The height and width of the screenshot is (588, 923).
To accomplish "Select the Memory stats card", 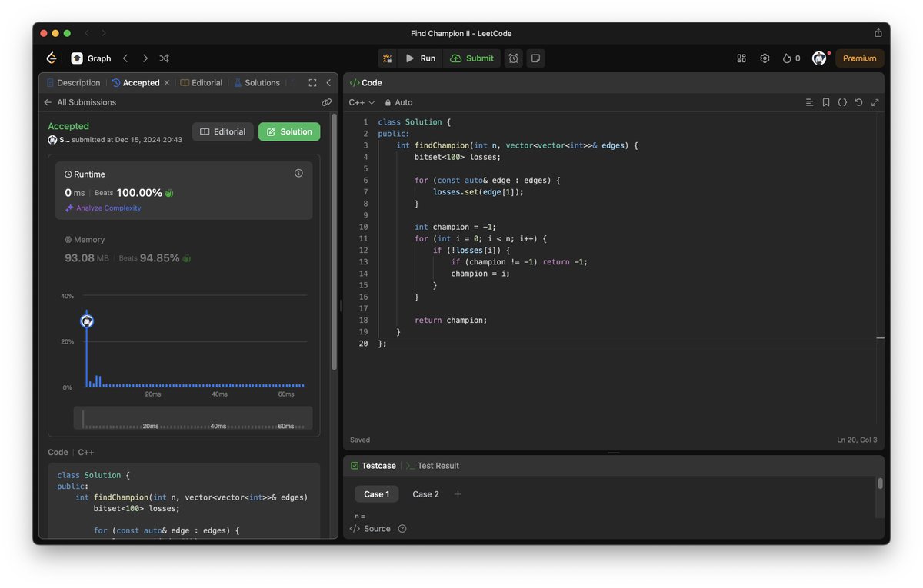I will tap(184, 250).
